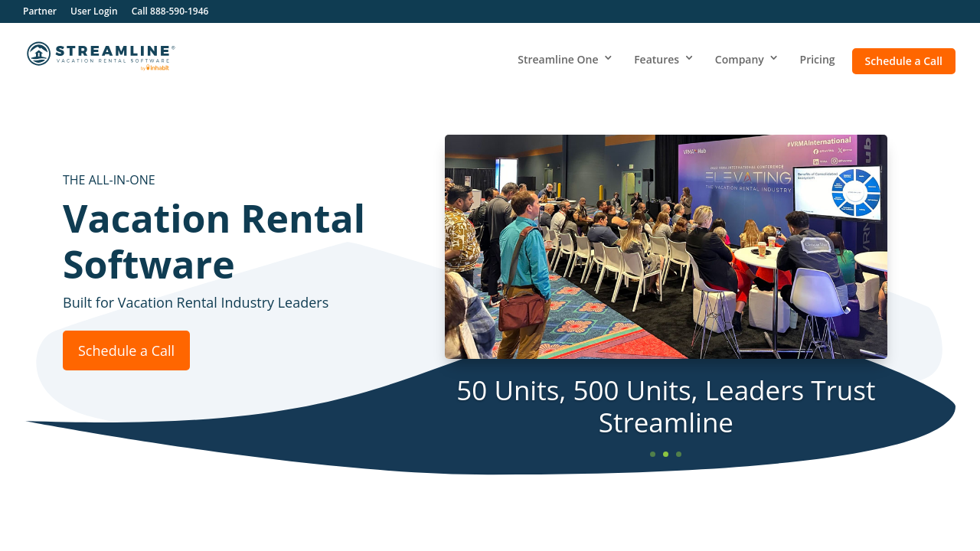Open the Streamline One menu label

557,60
